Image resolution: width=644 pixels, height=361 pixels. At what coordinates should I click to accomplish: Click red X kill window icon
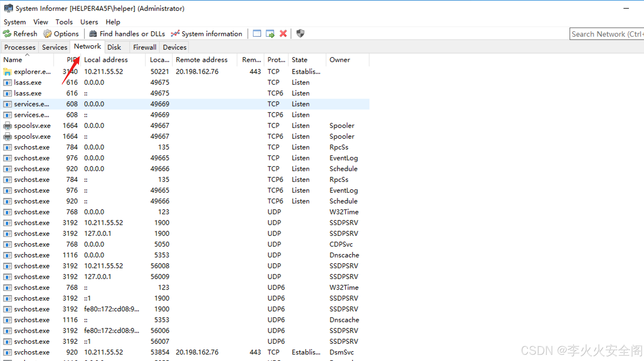pyautogui.click(x=283, y=33)
